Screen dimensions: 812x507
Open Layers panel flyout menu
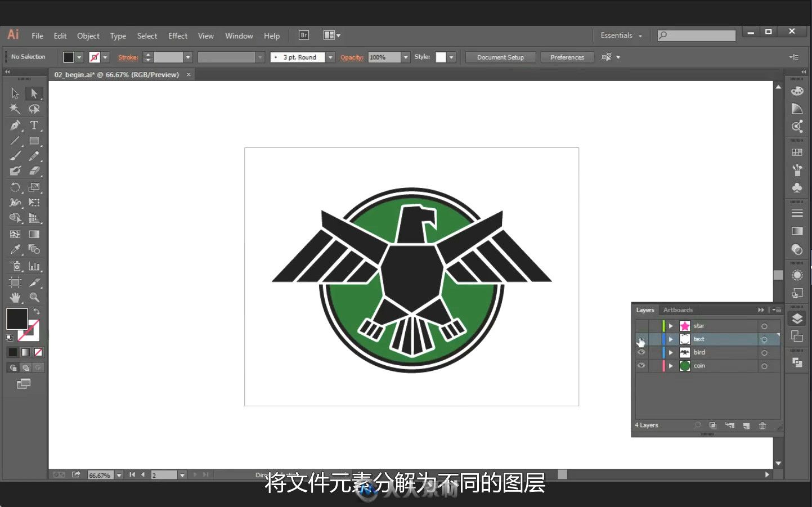pos(777,310)
